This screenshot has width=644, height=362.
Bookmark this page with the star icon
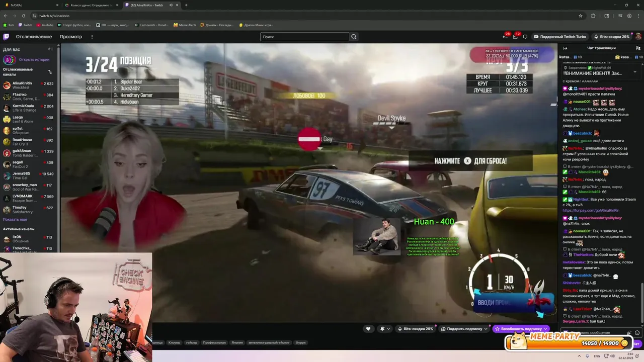coord(581,16)
